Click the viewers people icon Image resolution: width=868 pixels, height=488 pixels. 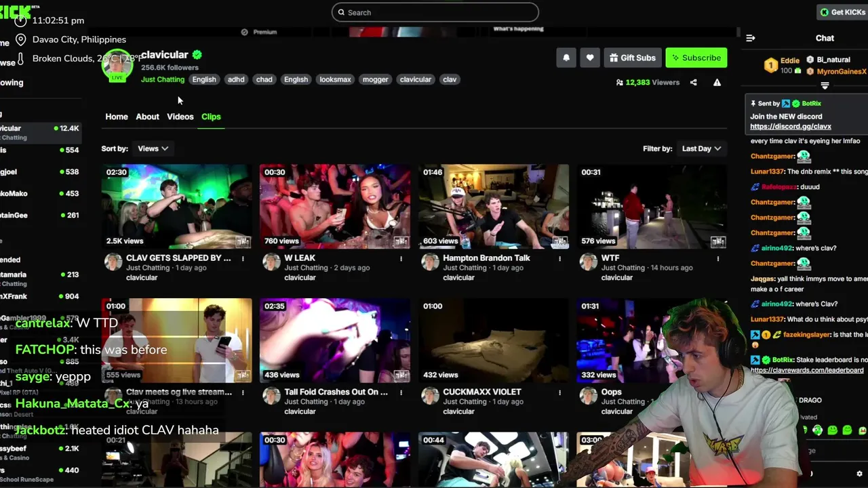(619, 83)
